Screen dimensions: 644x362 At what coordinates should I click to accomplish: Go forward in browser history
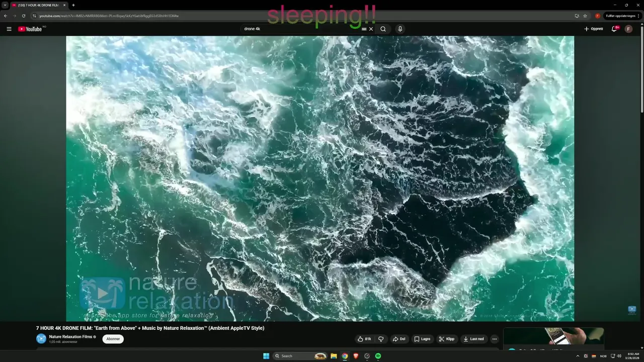pyautogui.click(x=15, y=16)
